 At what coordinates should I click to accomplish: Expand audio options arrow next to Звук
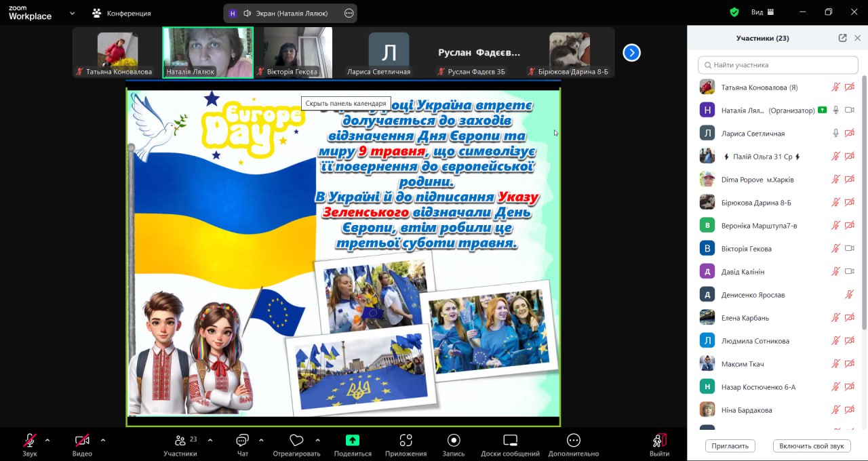[47, 440]
